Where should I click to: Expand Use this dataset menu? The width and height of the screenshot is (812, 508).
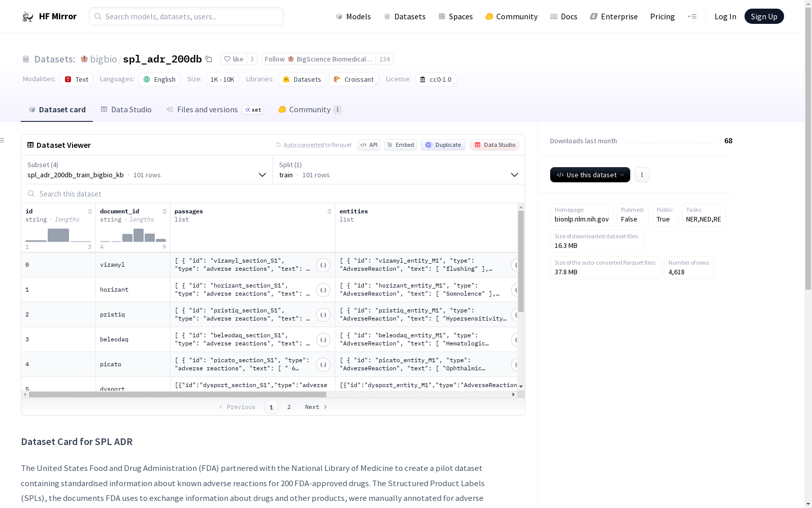click(590, 175)
